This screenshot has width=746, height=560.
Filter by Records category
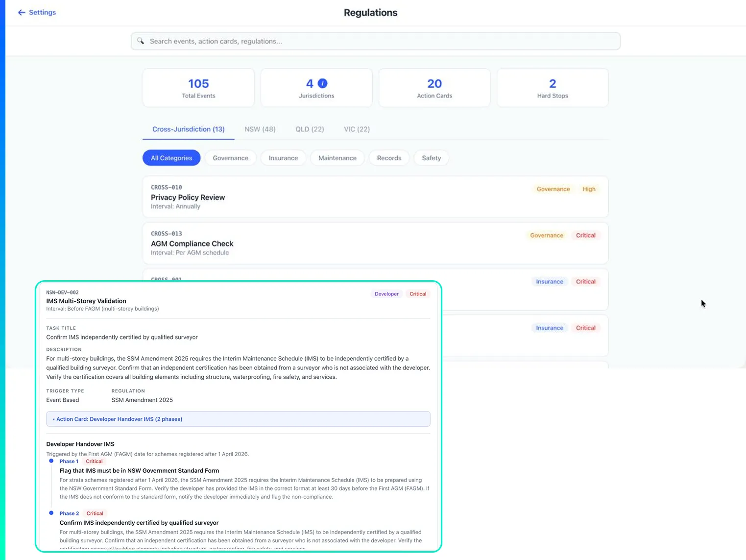pyautogui.click(x=389, y=158)
